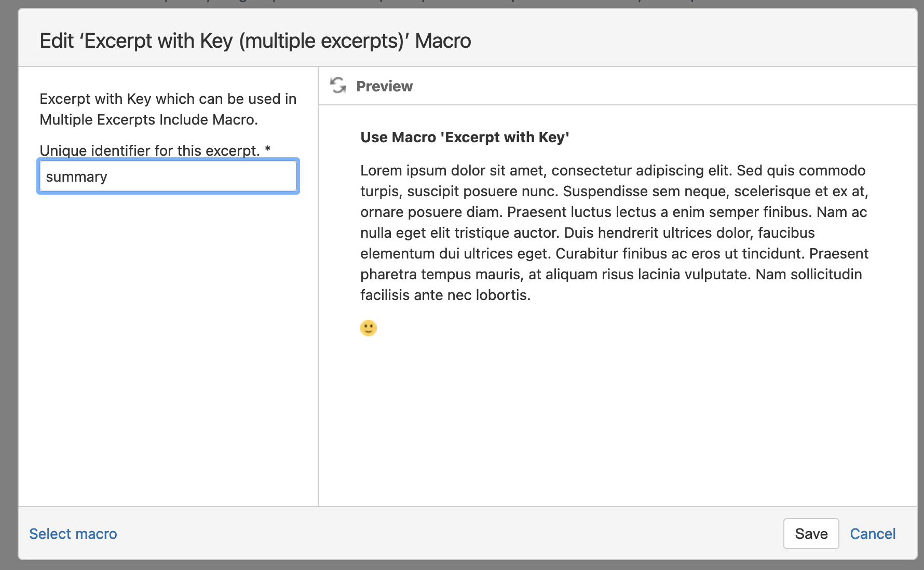Click the smiley emoji in the preview
924x570 pixels.
coord(368,328)
